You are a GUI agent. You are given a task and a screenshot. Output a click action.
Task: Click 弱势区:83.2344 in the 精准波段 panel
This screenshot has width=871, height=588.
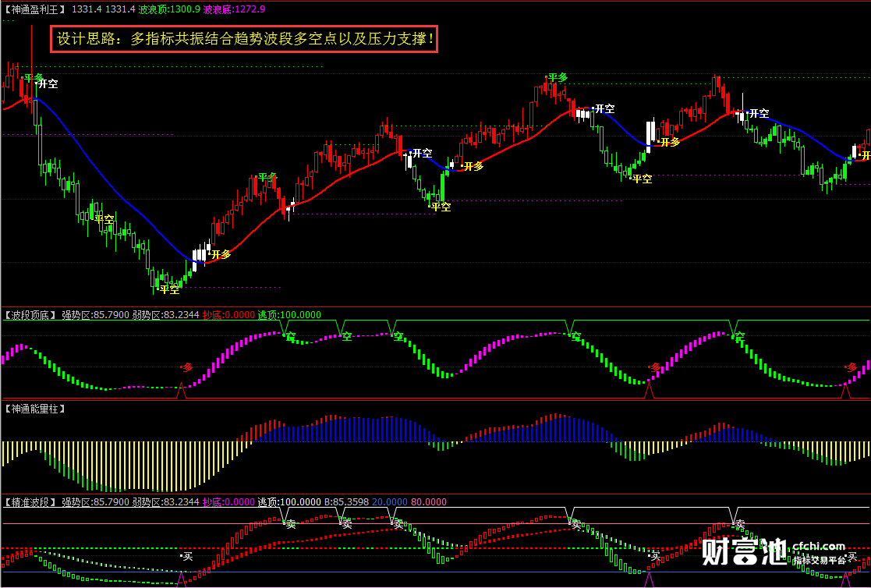pyautogui.click(x=165, y=502)
